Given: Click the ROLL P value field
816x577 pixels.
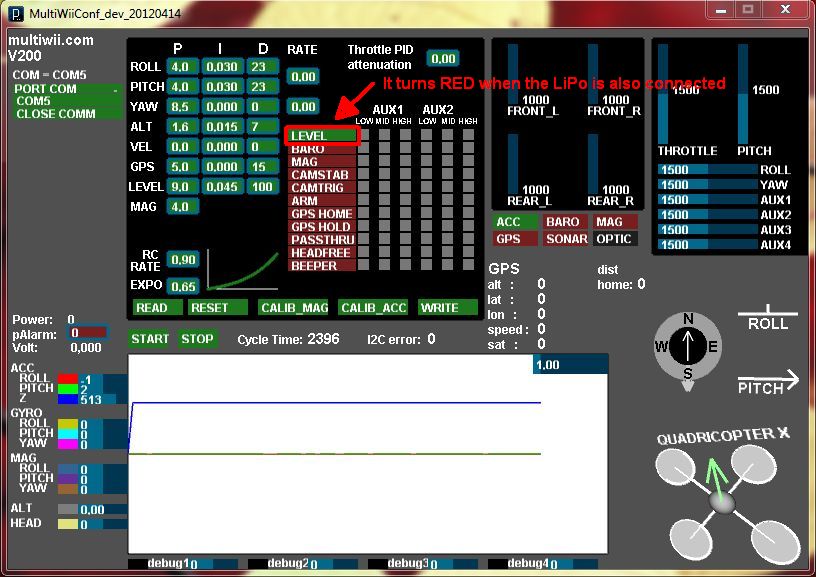Looking at the screenshot, I should click(x=180, y=67).
